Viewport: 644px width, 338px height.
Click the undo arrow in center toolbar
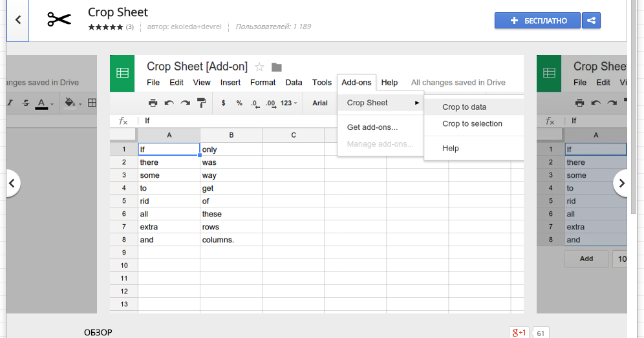tap(169, 103)
